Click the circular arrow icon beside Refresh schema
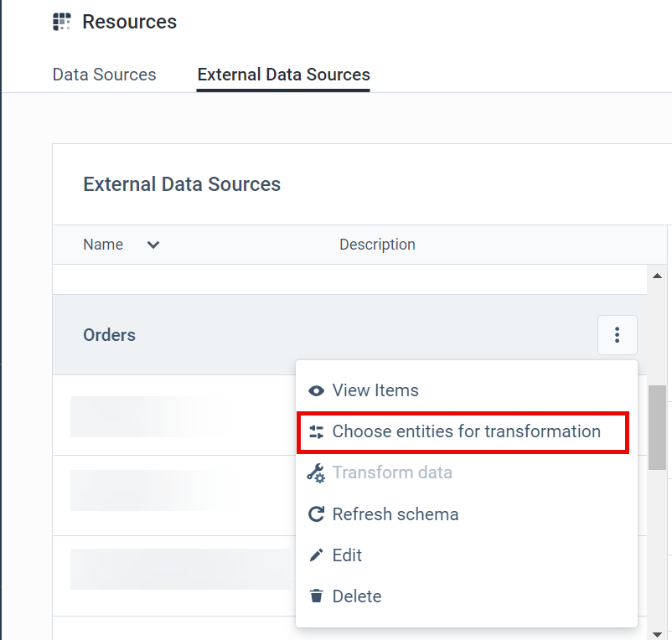The image size is (672, 640). (316, 514)
